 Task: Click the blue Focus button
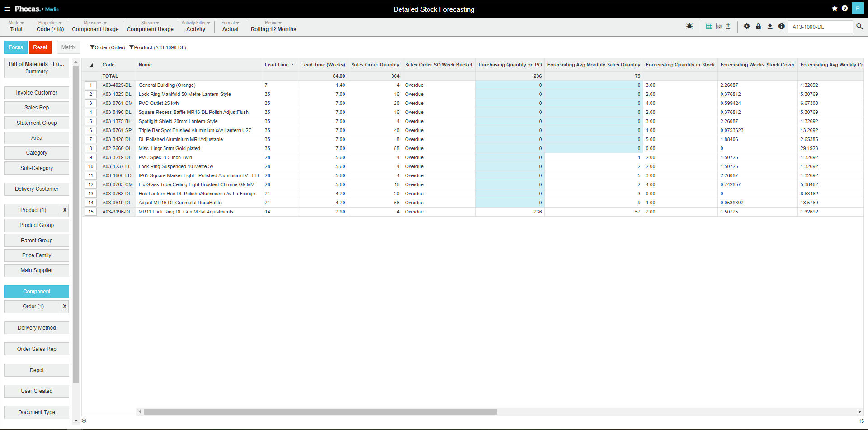tap(16, 47)
